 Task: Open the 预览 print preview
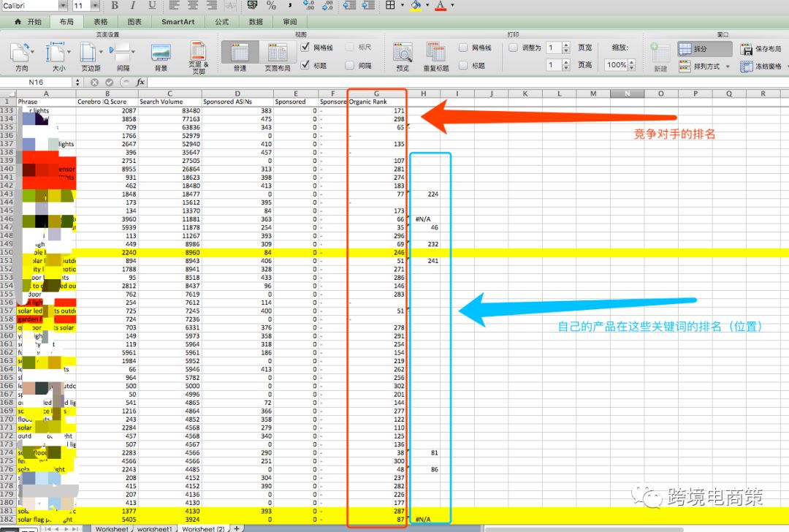point(403,54)
